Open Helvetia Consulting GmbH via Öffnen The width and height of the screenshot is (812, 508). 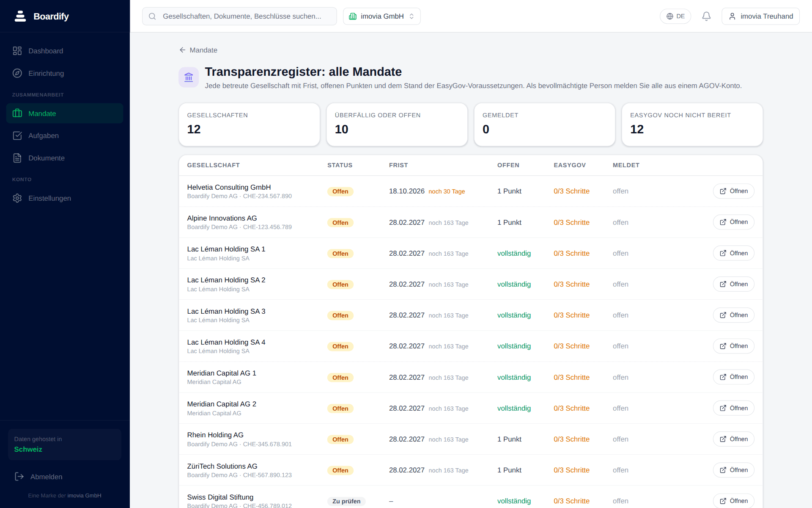(x=733, y=191)
